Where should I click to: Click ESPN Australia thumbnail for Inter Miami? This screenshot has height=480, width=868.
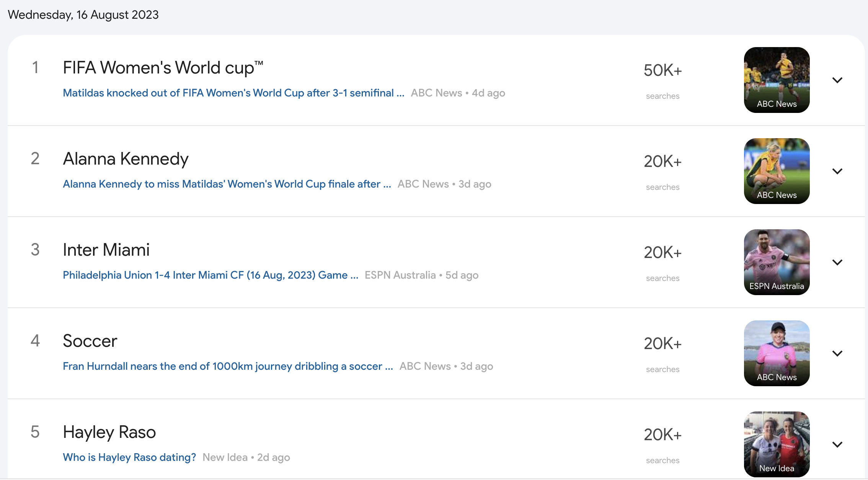pyautogui.click(x=777, y=262)
